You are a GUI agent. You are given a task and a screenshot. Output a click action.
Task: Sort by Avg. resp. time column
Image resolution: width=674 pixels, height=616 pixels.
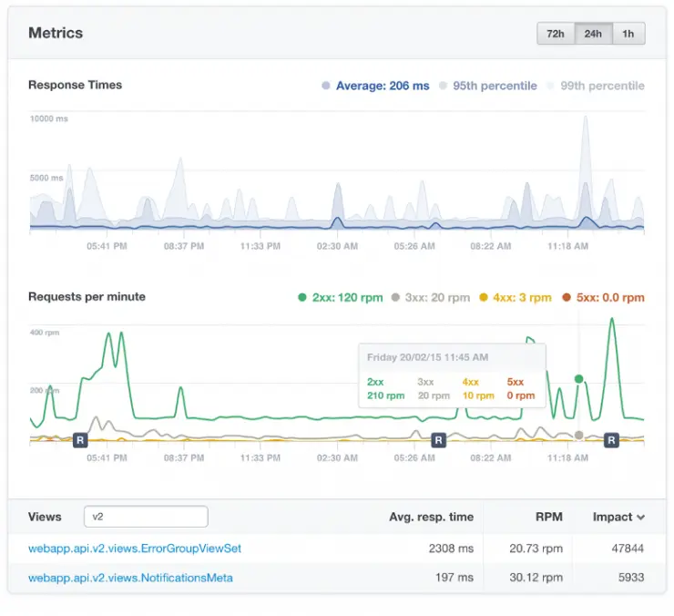coord(431,517)
